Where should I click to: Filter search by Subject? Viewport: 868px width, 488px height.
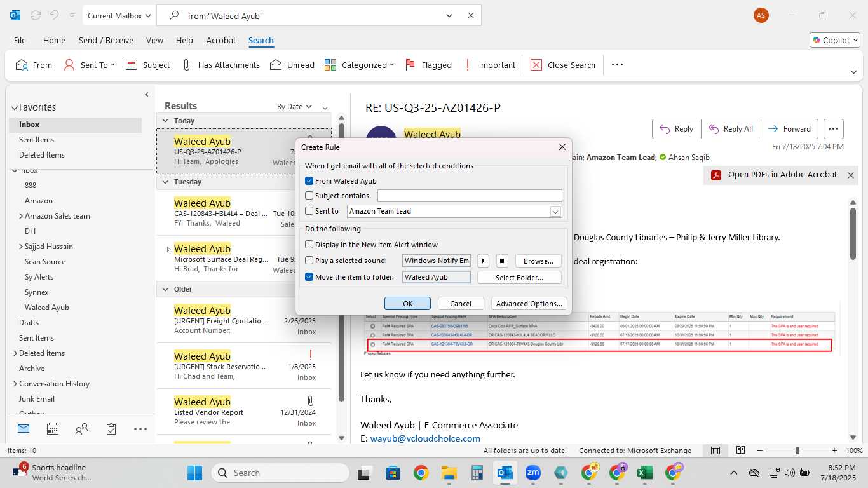(148, 65)
